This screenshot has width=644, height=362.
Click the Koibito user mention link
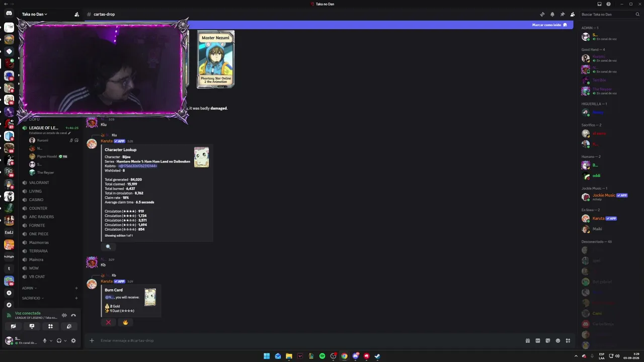click(x=137, y=166)
